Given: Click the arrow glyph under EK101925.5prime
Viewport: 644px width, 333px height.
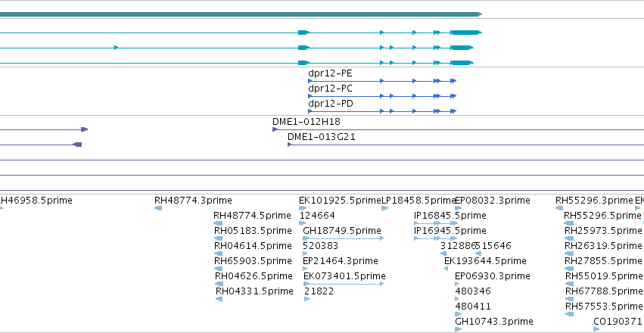Looking at the screenshot, I should pyautogui.click(x=303, y=208).
